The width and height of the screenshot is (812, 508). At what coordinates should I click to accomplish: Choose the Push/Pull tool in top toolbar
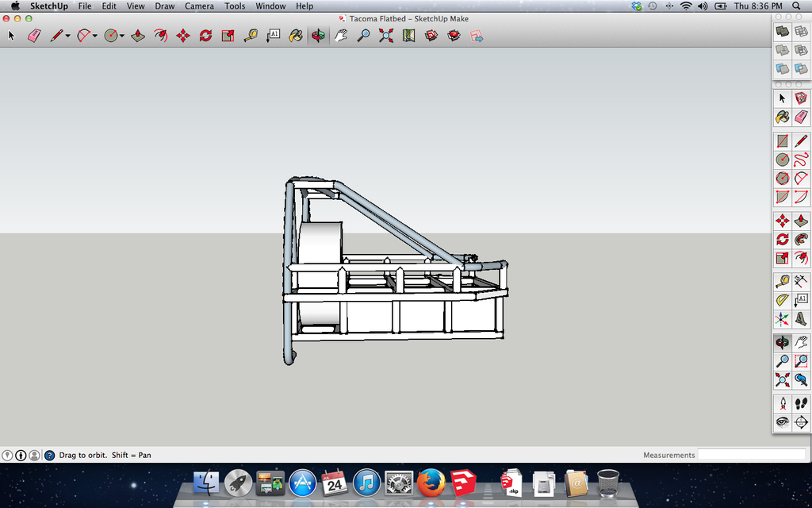point(138,35)
